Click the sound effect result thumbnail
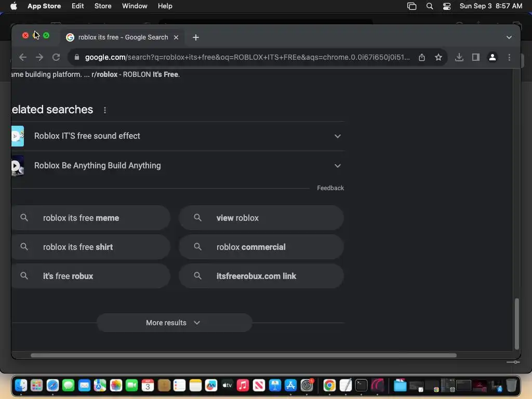This screenshot has height=399, width=532. coord(18,136)
